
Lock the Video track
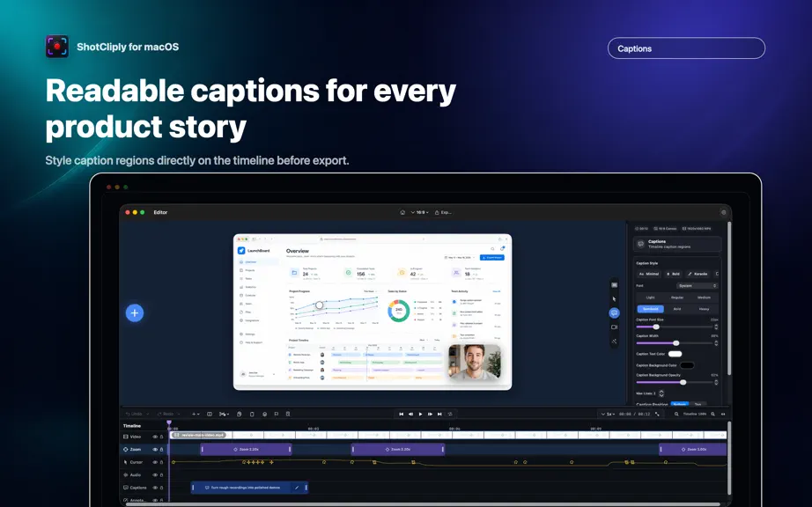coord(161,437)
